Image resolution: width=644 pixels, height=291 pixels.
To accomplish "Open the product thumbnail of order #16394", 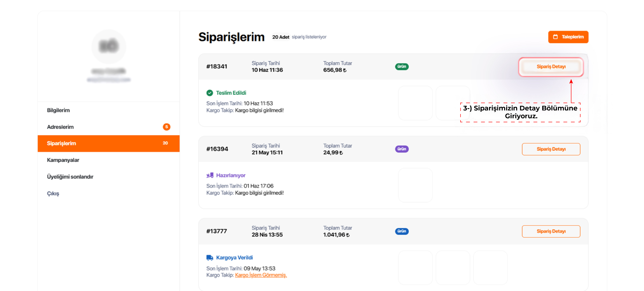I will coord(415,185).
